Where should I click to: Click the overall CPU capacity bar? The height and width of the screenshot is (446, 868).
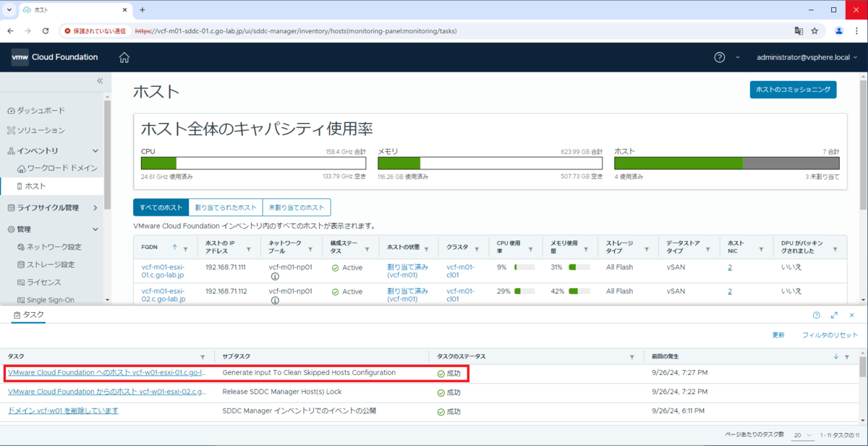(x=253, y=164)
